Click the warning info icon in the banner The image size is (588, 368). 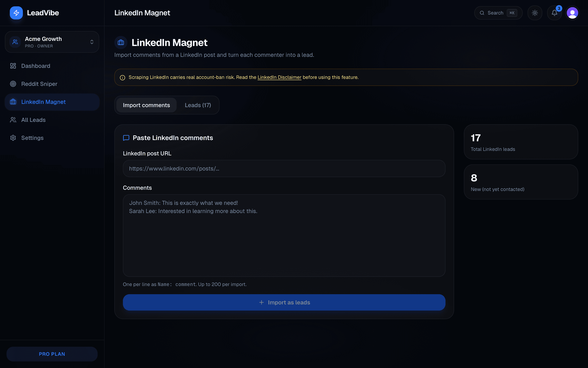tap(122, 78)
